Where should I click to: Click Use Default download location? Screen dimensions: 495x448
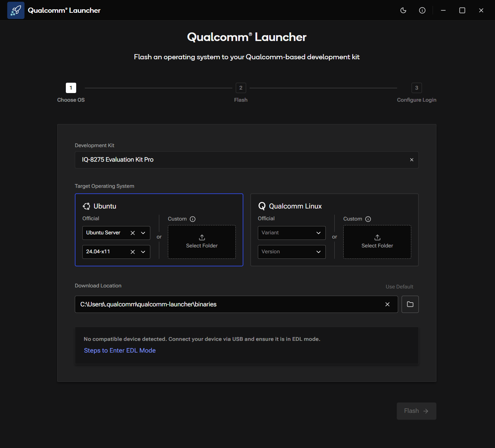coord(400,287)
